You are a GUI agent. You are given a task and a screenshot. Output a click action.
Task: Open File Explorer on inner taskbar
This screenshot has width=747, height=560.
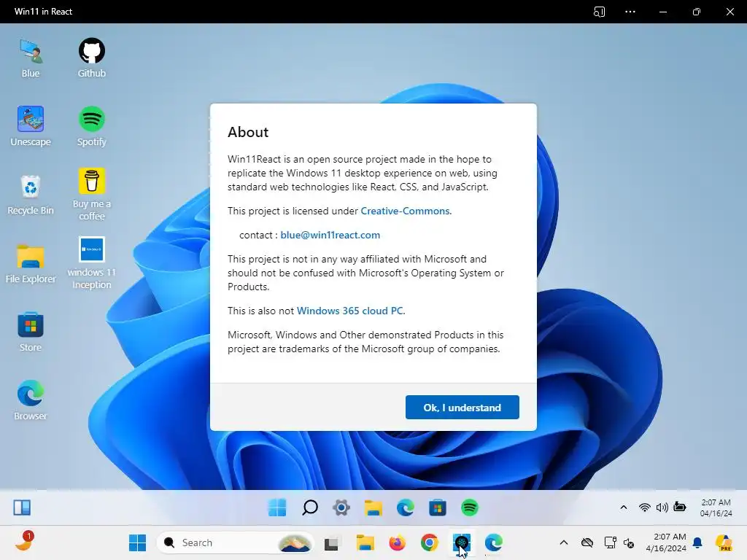373,507
